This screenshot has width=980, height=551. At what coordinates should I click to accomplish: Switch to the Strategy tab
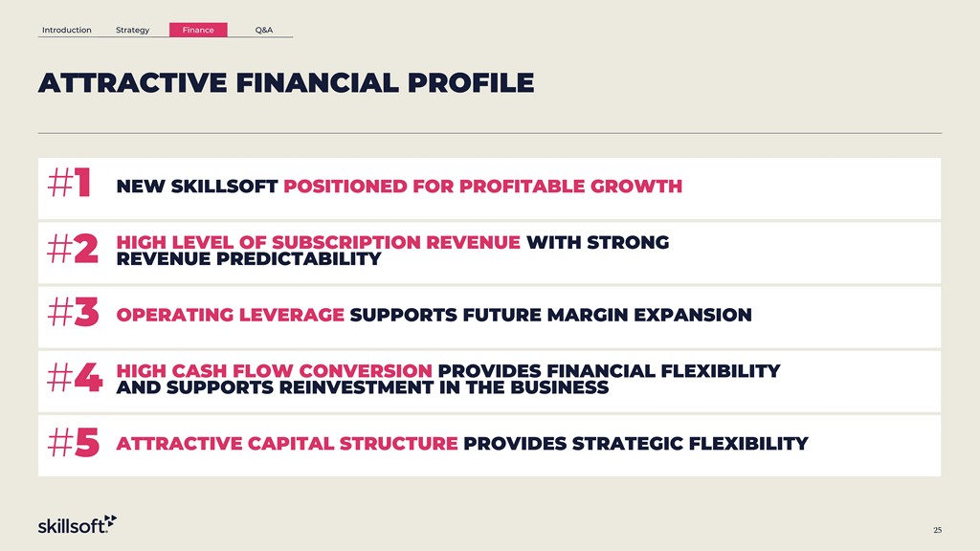132,31
